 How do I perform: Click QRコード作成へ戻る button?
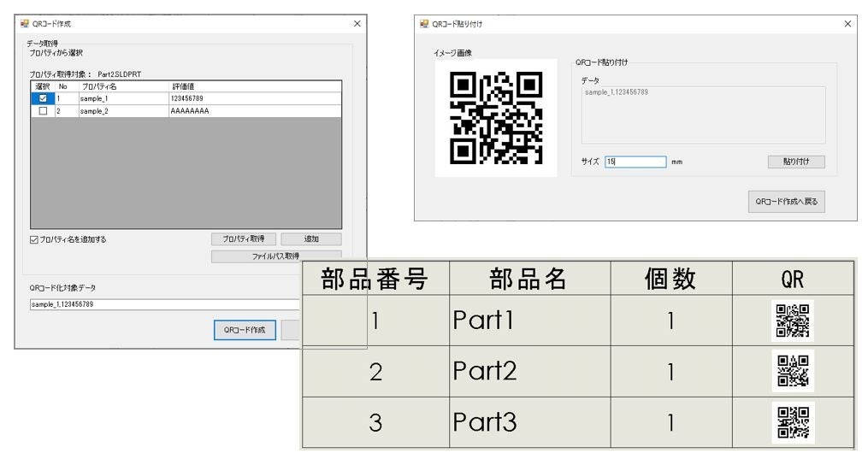tap(786, 202)
